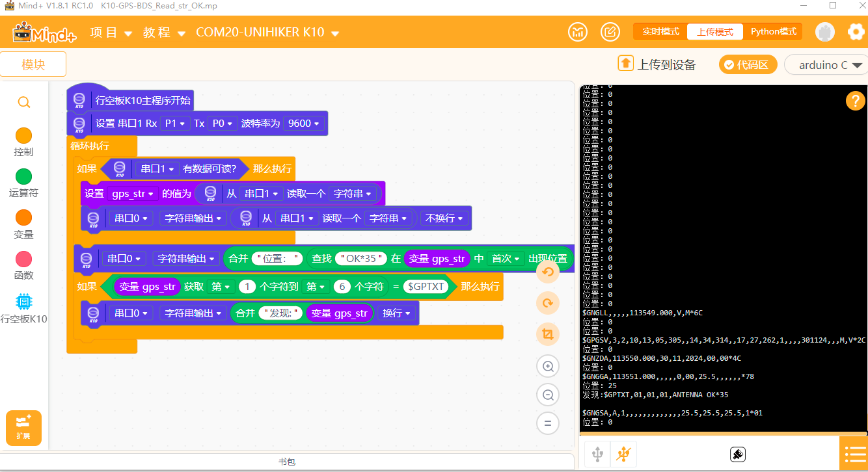The width and height of the screenshot is (868, 472).
Task: Select the 运算符 (Operators) block category
Action: [x=23, y=183]
